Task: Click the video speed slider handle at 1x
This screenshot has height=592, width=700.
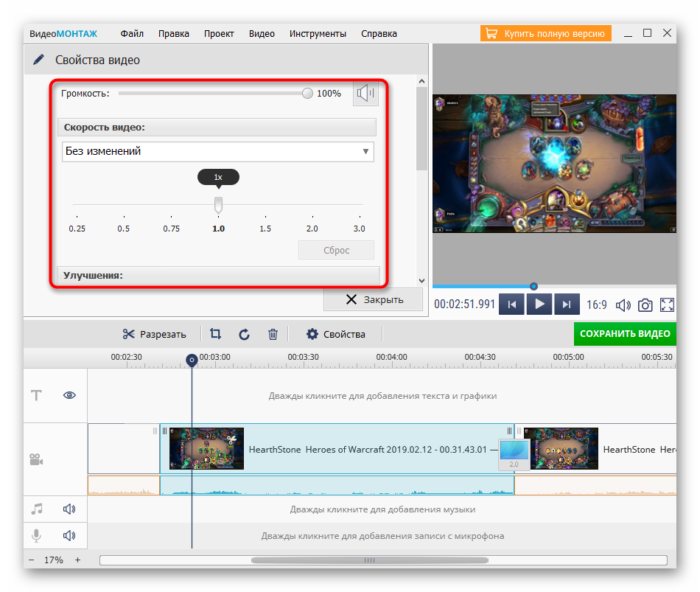Action: (218, 204)
